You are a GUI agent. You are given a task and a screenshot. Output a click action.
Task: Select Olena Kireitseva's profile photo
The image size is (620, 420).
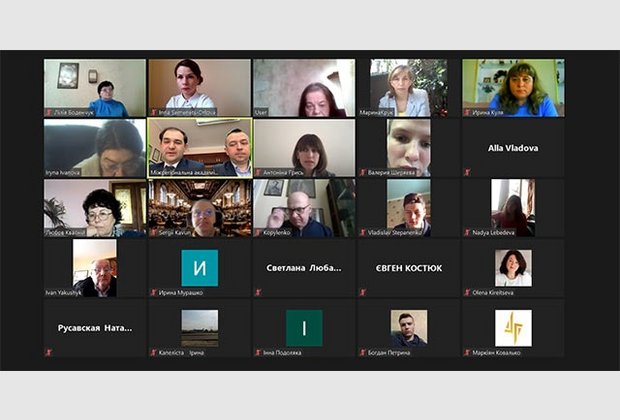pos(513,268)
